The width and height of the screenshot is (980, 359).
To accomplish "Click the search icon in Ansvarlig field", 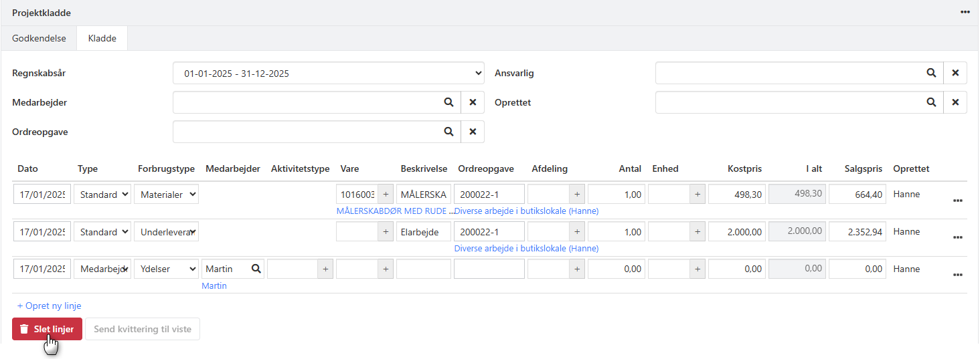I will click(x=930, y=73).
